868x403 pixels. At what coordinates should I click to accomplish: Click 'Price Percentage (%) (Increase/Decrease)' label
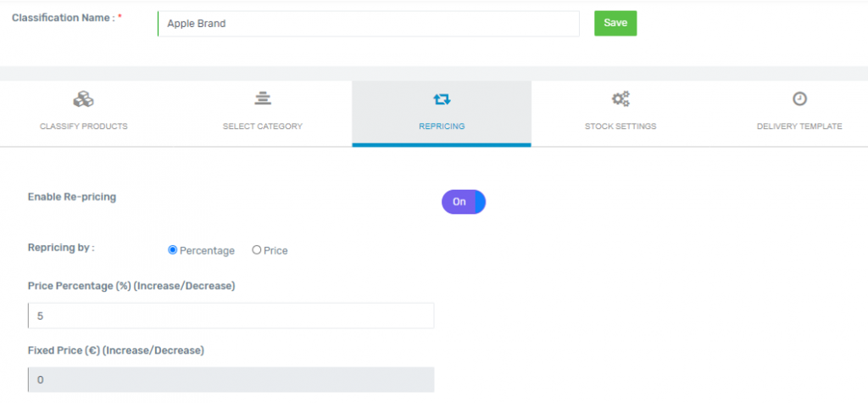coord(131,286)
